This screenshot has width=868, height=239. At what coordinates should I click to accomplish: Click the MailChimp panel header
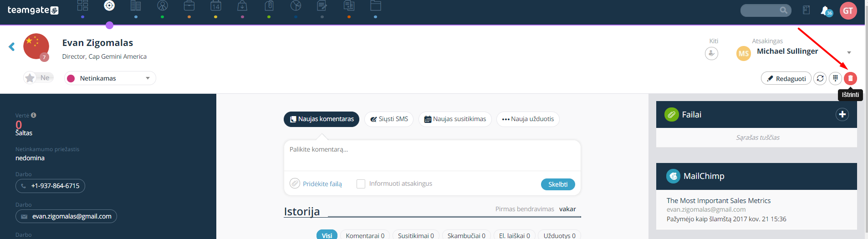click(756, 176)
